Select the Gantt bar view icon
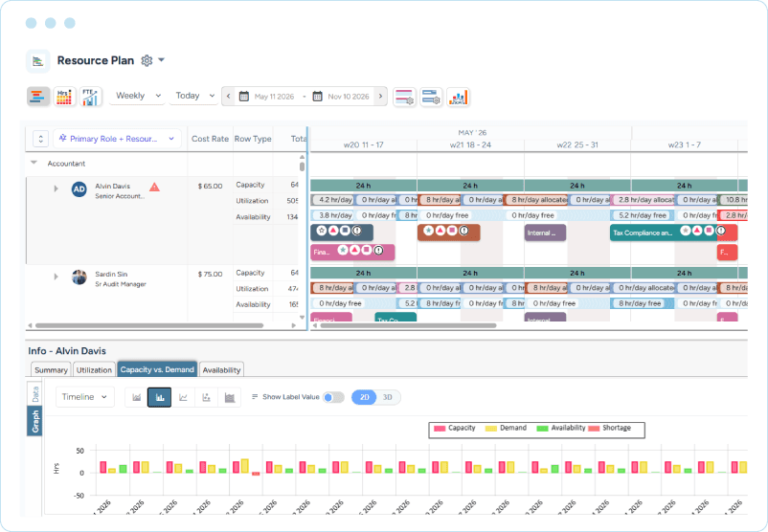 tap(38, 97)
